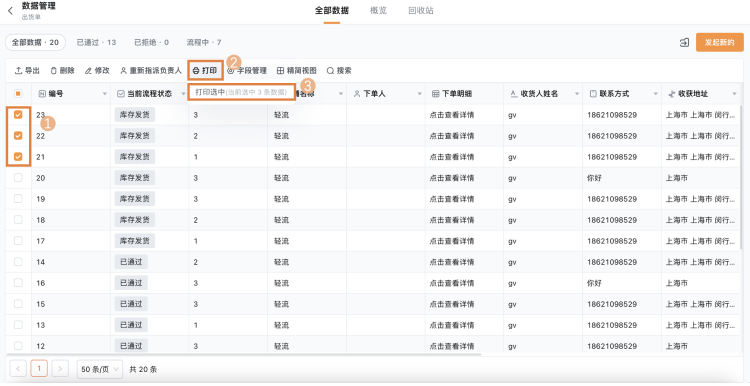Choose 打印选中 from the print dropdown
Image resolution: width=750 pixels, height=386 pixels.
(241, 92)
